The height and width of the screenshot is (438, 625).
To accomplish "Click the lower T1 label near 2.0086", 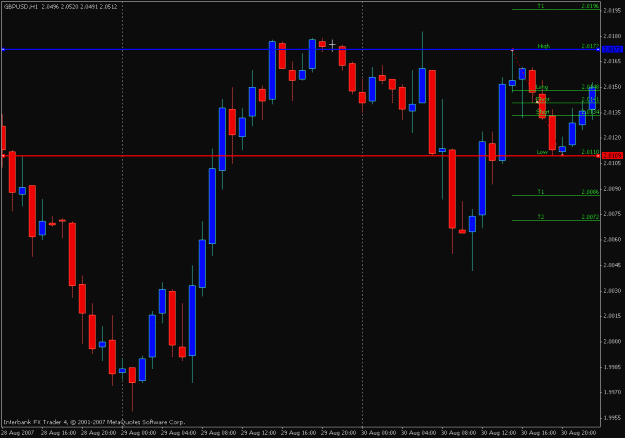I will [540, 192].
